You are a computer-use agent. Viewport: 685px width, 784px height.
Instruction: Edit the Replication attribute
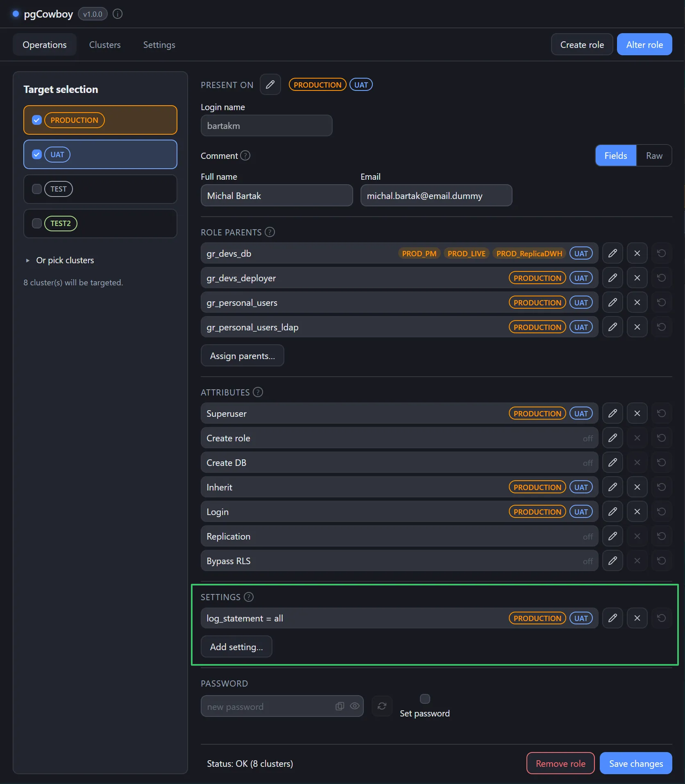pos(612,536)
